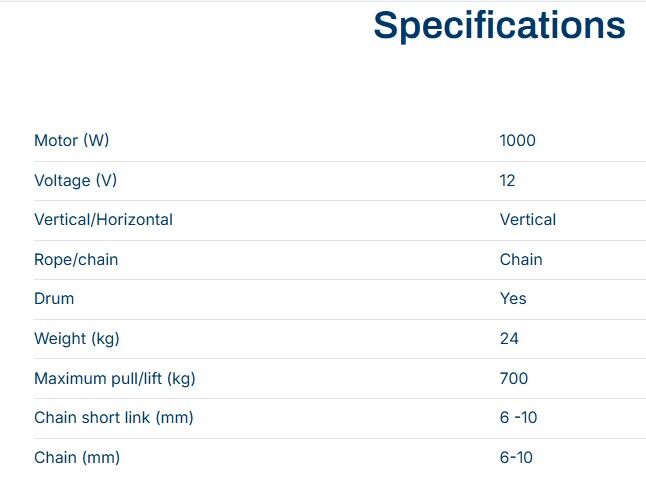Select the Weight (kg) label

pos(76,339)
